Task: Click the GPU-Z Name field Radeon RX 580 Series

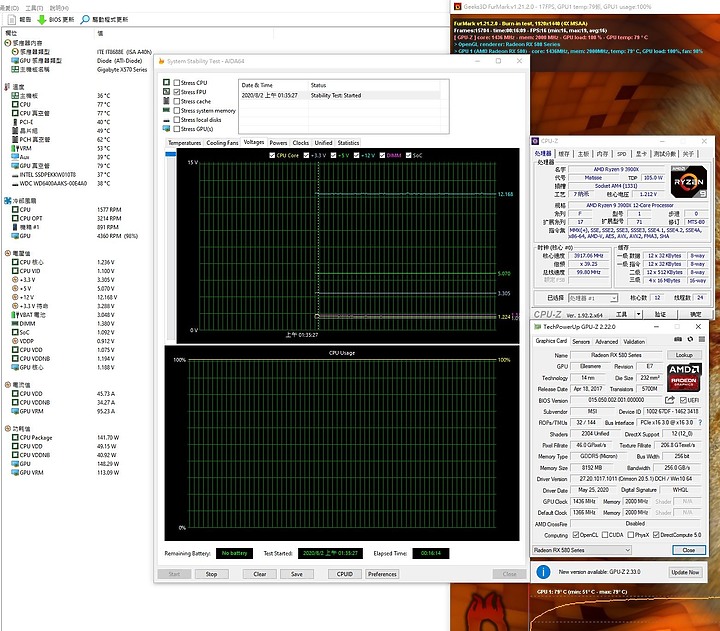Action: click(x=616, y=355)
